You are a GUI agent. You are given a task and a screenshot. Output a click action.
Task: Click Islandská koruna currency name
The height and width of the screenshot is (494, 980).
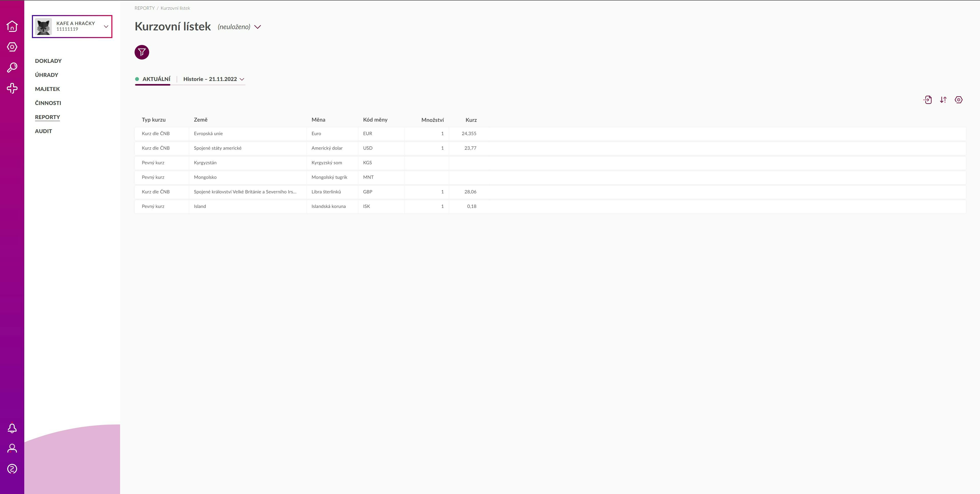pyautogui.click(x=328, y=206)
